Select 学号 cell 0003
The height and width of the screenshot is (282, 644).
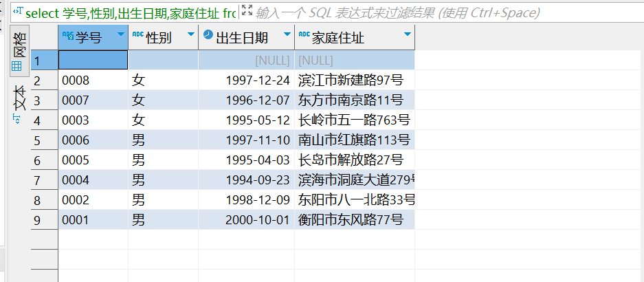[93, 120]
